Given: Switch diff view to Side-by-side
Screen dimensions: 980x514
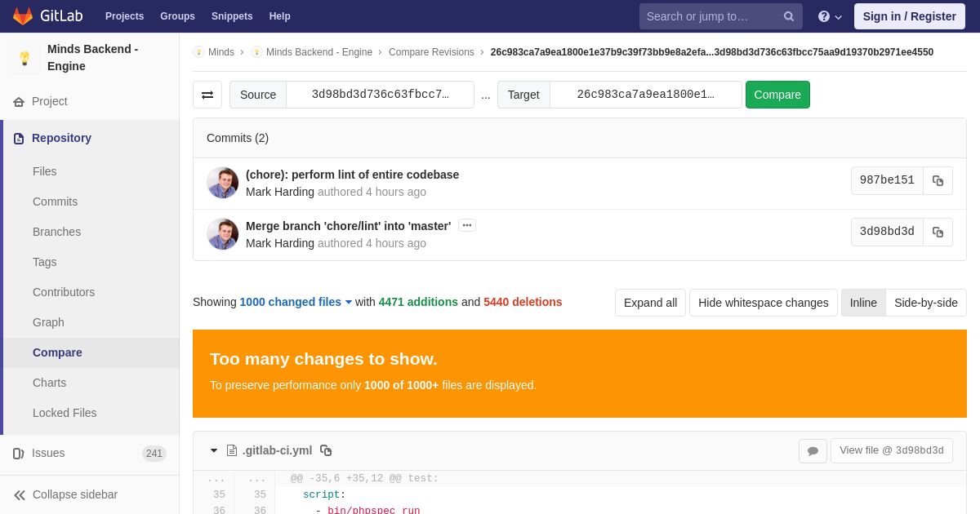Looking at the screenshot, I should coord(925,303).
